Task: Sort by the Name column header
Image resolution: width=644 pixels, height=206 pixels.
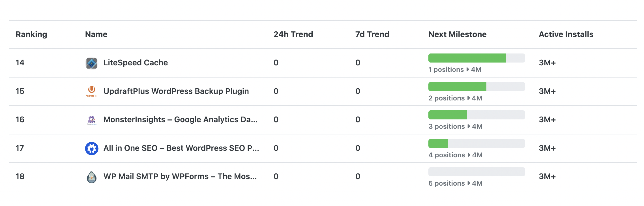Action: click(96, 34)
